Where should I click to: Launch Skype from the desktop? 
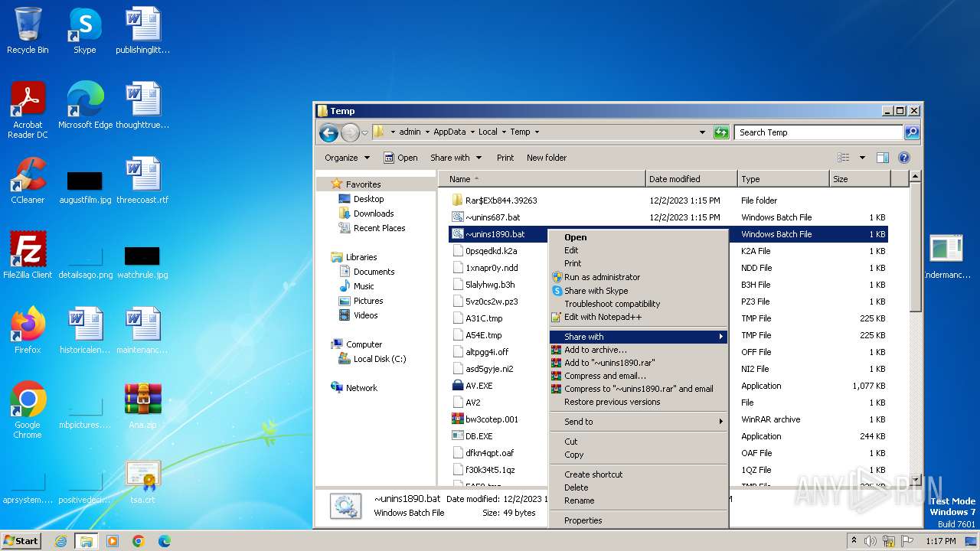[84, 31]
